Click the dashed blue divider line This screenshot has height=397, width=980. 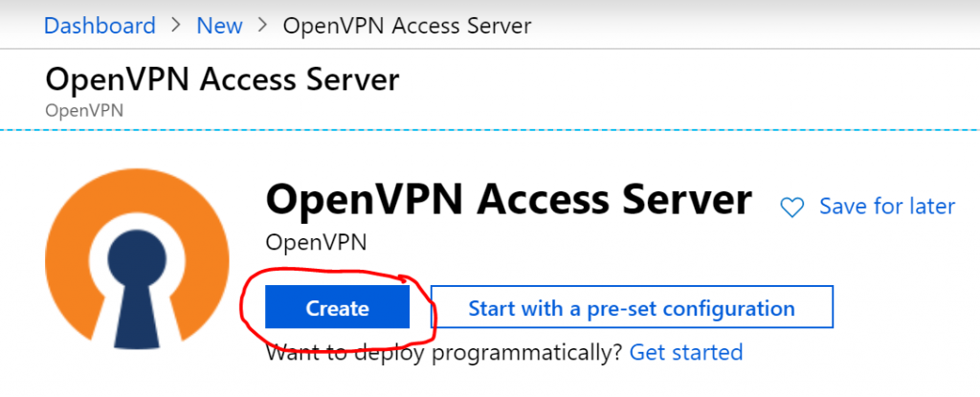coord(490,130)
